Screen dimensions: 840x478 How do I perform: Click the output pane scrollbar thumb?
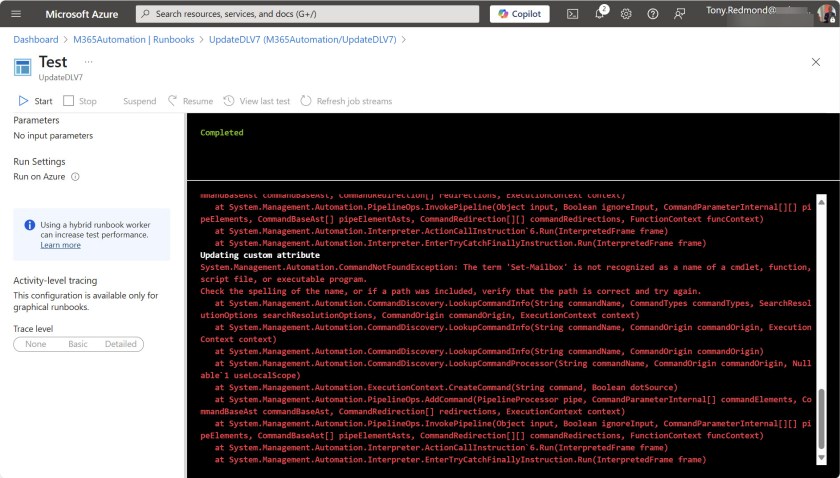pos(821,419)
